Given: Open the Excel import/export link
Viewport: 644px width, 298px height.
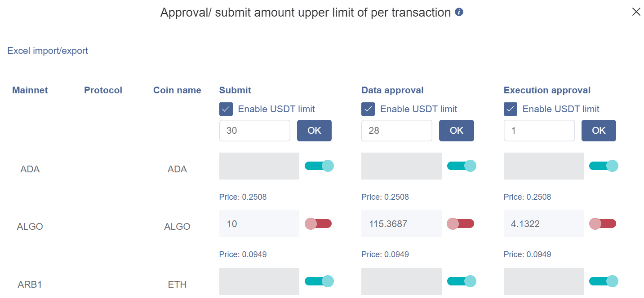Looking at the screenshot, I should (47, 51).
